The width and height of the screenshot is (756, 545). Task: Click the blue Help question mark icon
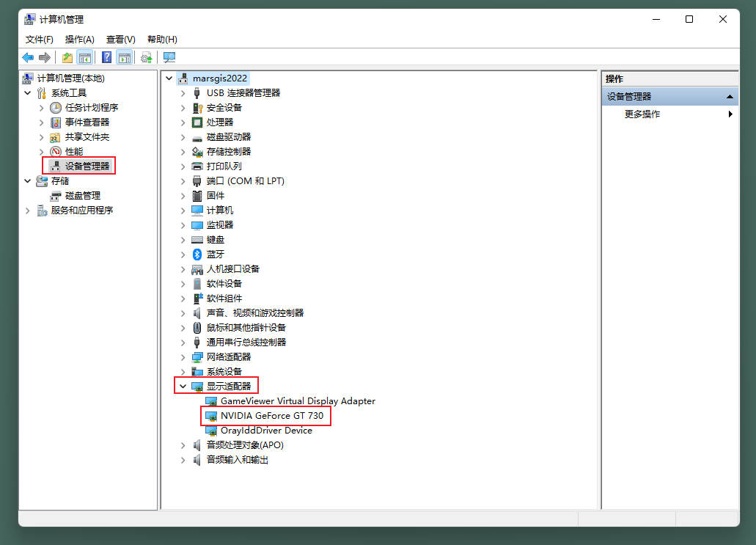tap(107, 57)
